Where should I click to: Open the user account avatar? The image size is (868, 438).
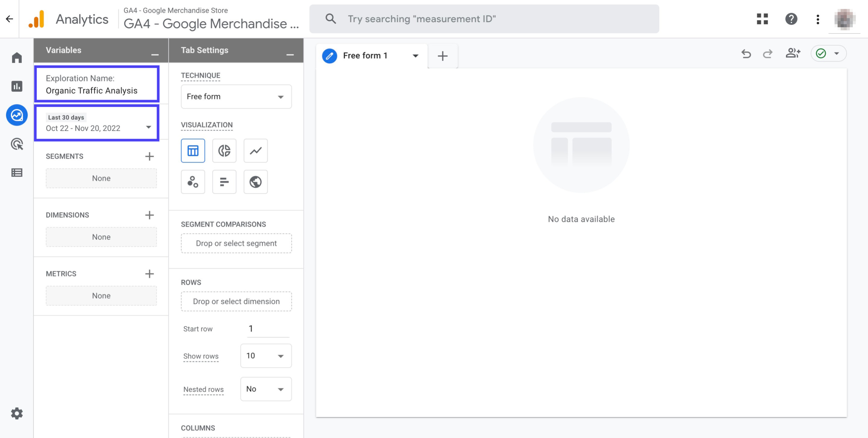(x=844, y=19)
